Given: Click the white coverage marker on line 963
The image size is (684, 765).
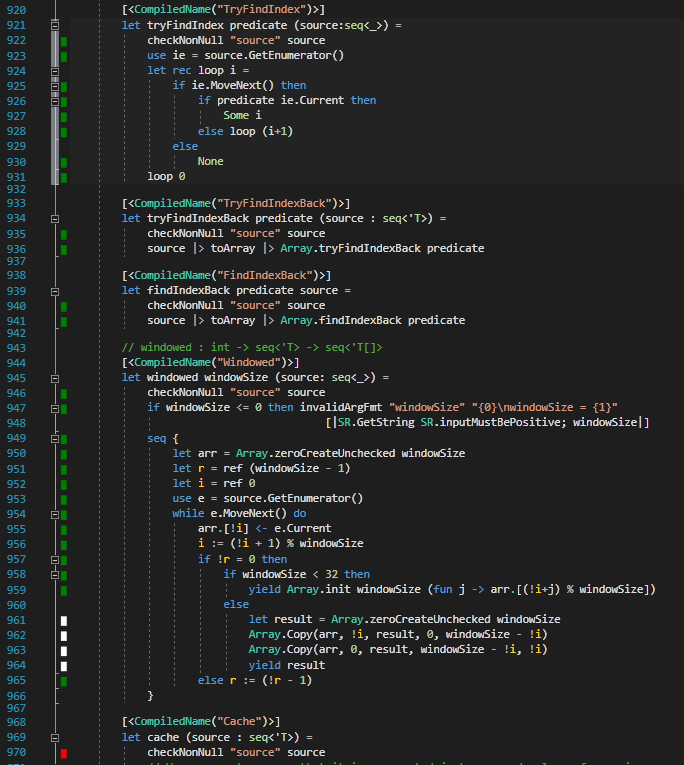Looking at the screenshot, I should tap(64, 651).
